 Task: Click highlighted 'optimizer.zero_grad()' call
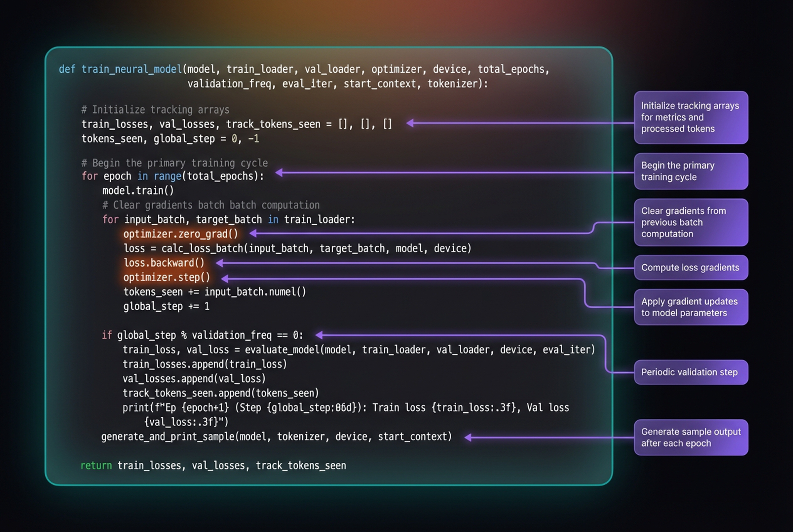point(181,234)
